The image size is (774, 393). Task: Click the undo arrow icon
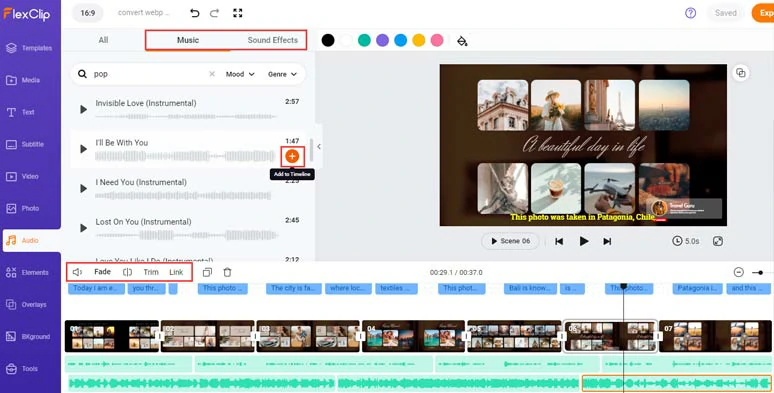pyautogui.click(x=194, y=13)
